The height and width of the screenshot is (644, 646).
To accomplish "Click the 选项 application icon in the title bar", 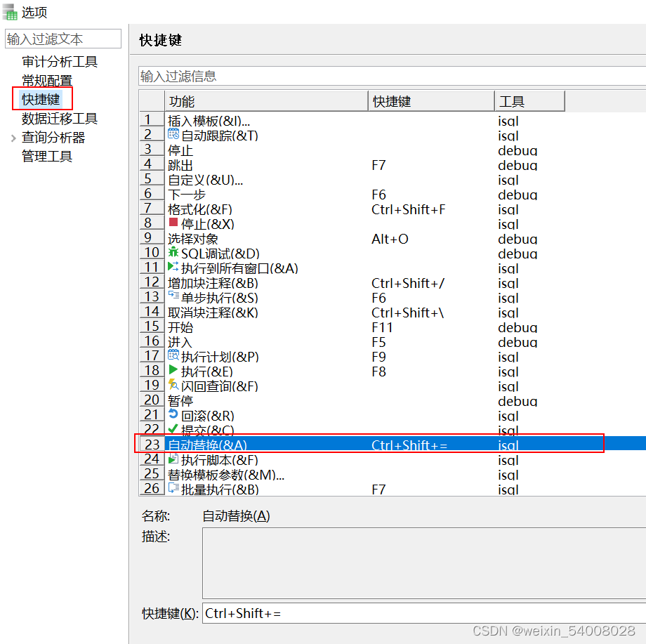I will pyautogui.click(x=9, y=11).
